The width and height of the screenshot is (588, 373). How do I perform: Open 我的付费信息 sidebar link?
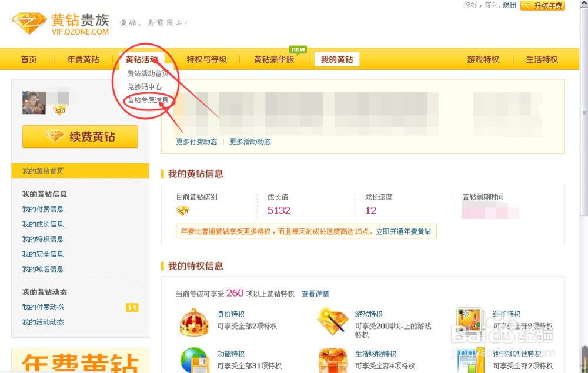[43, 209]
